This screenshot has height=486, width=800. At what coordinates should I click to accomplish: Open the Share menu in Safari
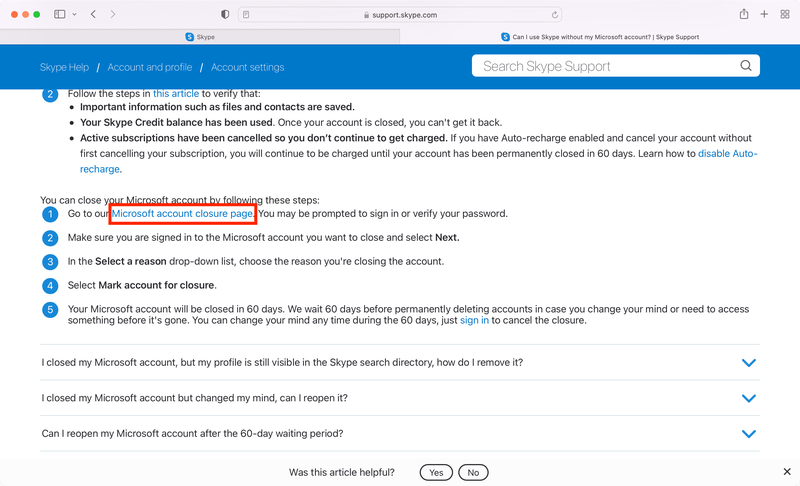coord(744,14)
